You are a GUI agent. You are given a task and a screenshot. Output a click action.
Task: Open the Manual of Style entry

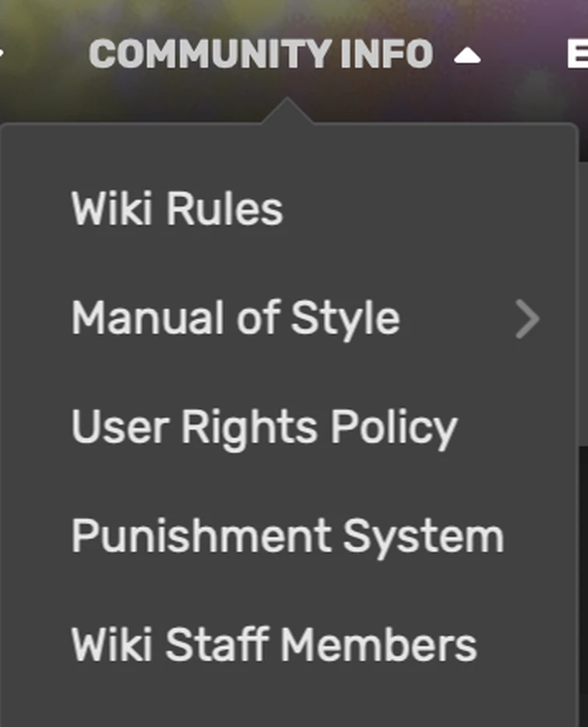click(x=234, y=317)
